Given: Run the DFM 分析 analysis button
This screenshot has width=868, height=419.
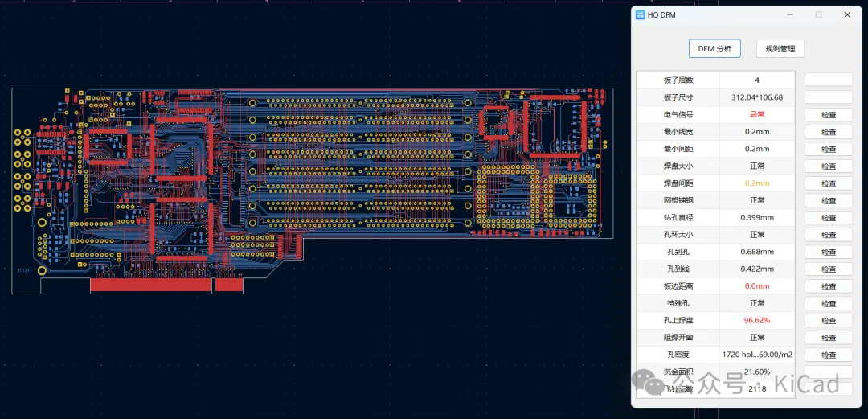Looking at the screenshot, I should tap(714, 48).
